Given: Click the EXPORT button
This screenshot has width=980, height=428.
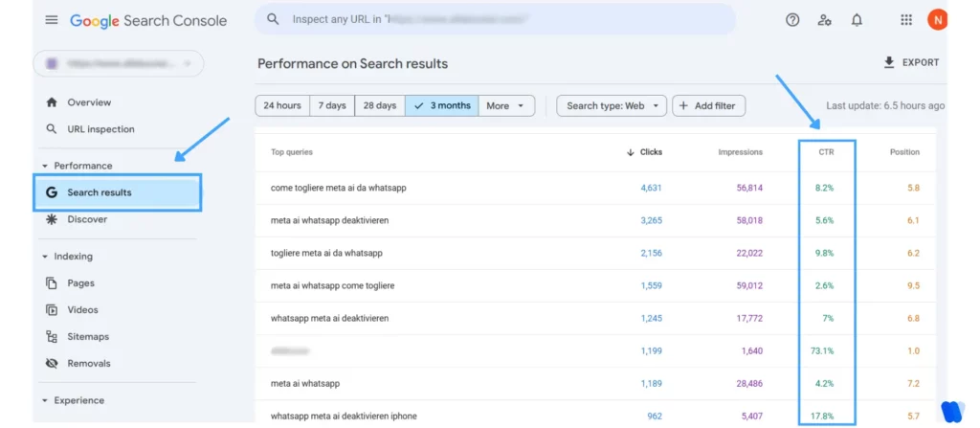Looking at the screenshot, I should click(x=911, y=62).
